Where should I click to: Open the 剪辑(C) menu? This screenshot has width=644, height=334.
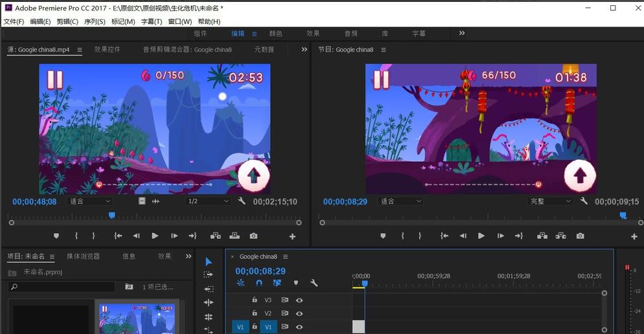pos(67,22)
